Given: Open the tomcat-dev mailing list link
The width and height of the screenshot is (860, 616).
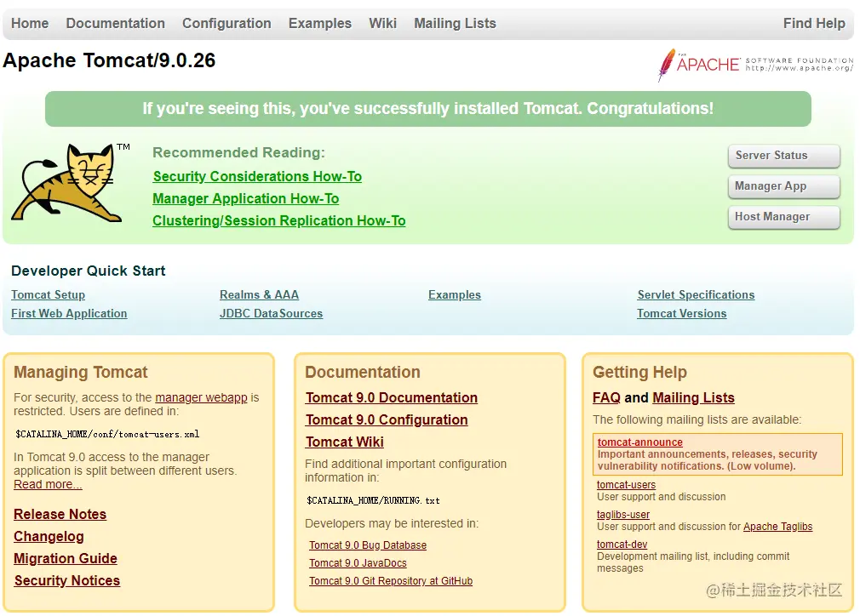Looking at the screenshot, I should pos(622,545).
